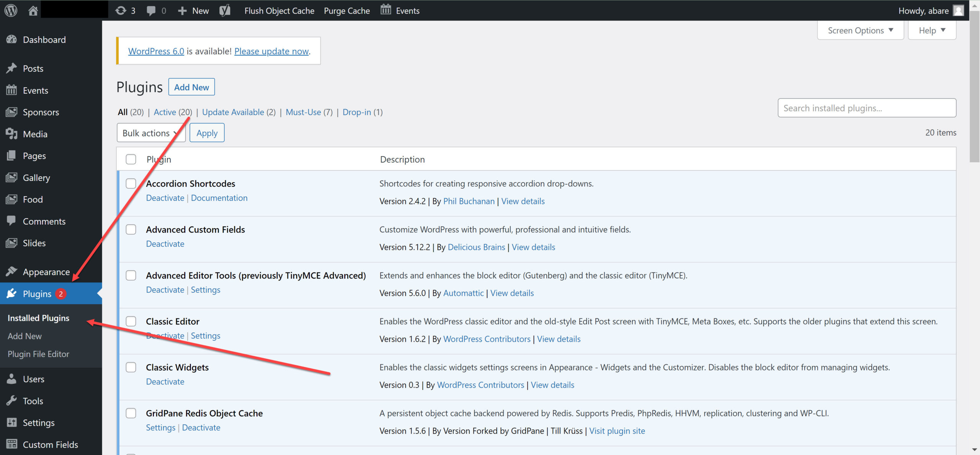The height and width of the screenshot is (455, 980).
Task: Open Media via its sidebar icon
Action: pyautogui.click(x=11, y=134)
